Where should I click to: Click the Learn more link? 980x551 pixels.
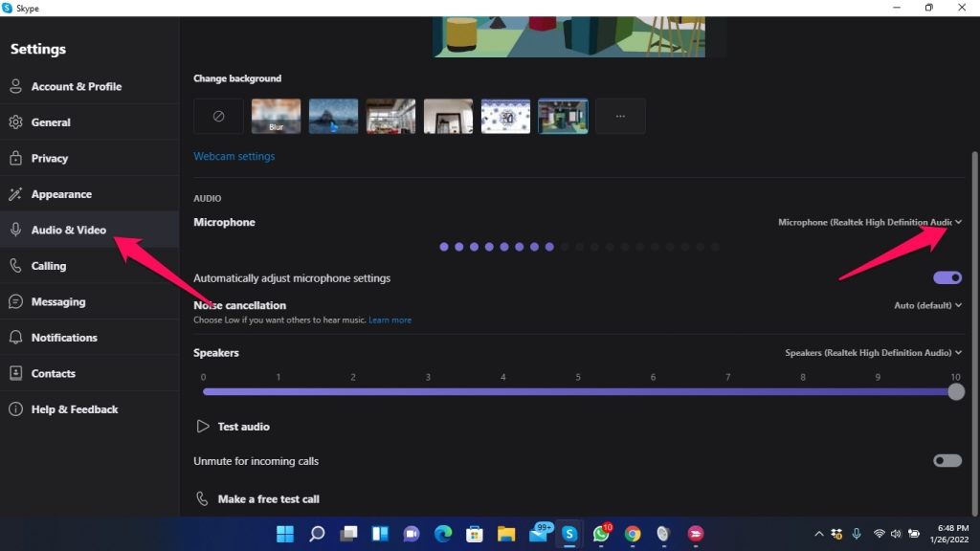(x=390, y=320)
